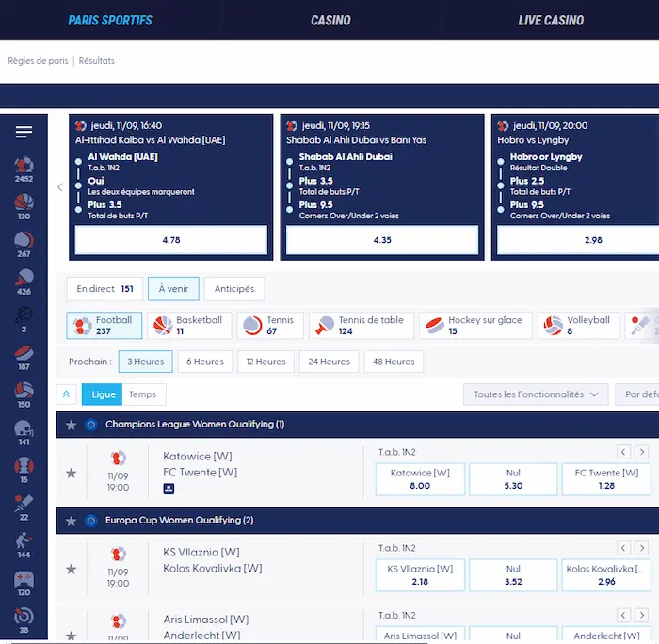This screenshot has height=644, width=659.
Task: Switch to the Casino tab
Action: (330, 20)
